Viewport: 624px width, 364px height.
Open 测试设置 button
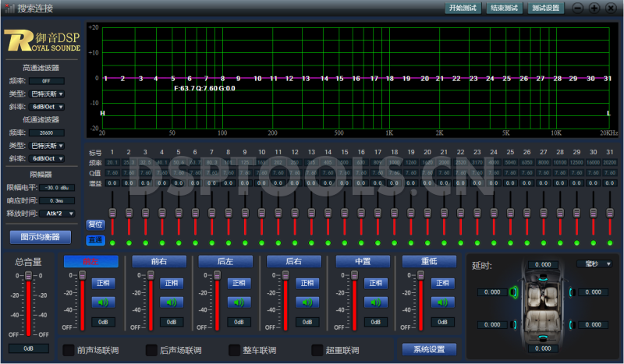[545, 8]
